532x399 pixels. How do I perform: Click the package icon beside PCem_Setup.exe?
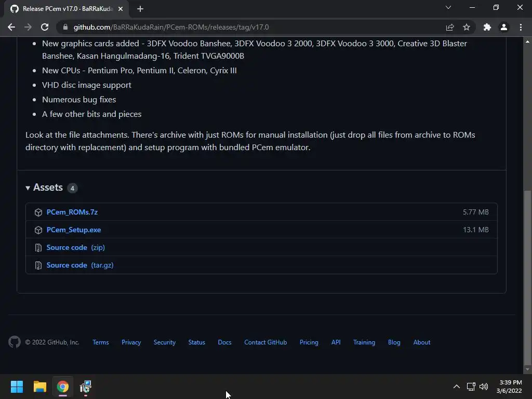tap(38, 230)
